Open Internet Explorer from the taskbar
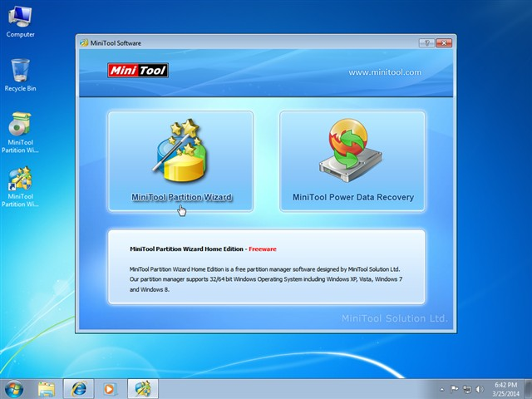Viewport: 532px width, 399px height. 78,389
